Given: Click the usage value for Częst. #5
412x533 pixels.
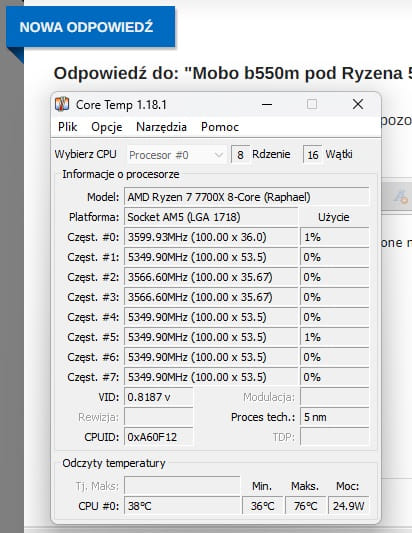Looking at the screenshot, I should 334,337.
